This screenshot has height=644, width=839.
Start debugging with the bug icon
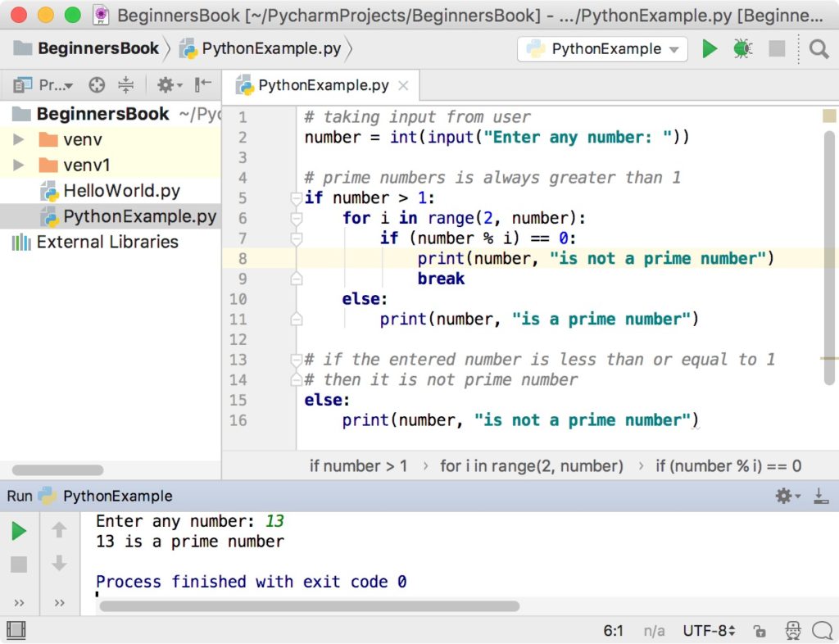(742, 48)
